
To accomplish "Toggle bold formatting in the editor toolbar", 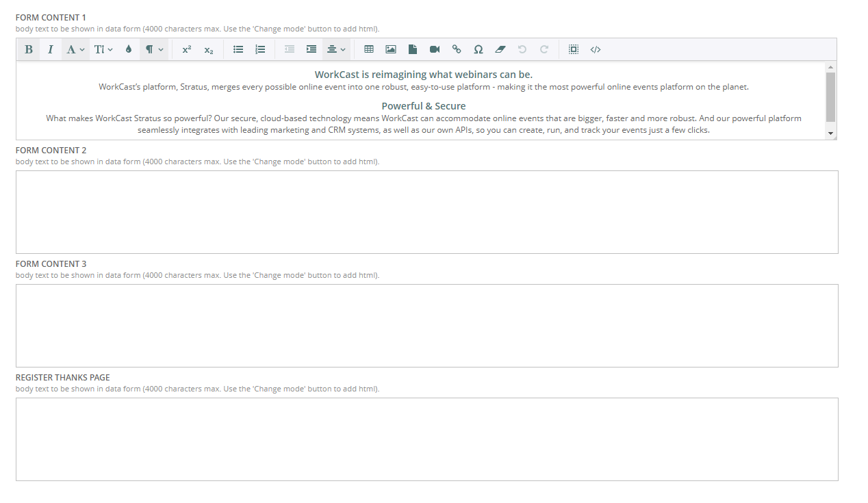I will [29, 49].
